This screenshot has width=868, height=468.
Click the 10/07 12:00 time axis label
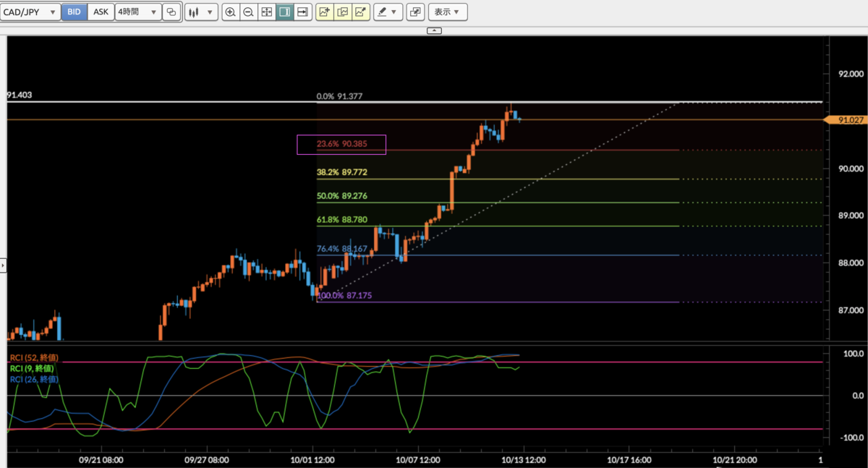(418, 460)
